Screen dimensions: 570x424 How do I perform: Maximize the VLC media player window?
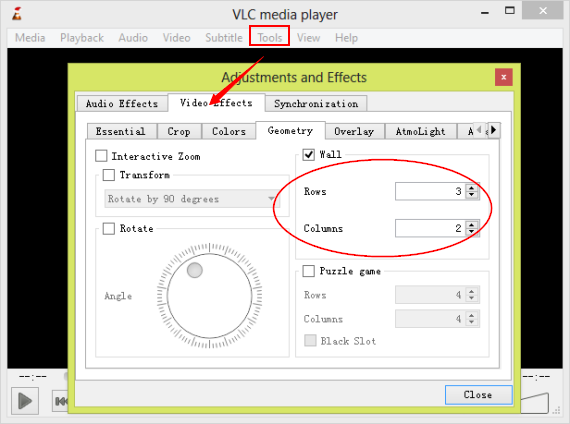point(510,11)
